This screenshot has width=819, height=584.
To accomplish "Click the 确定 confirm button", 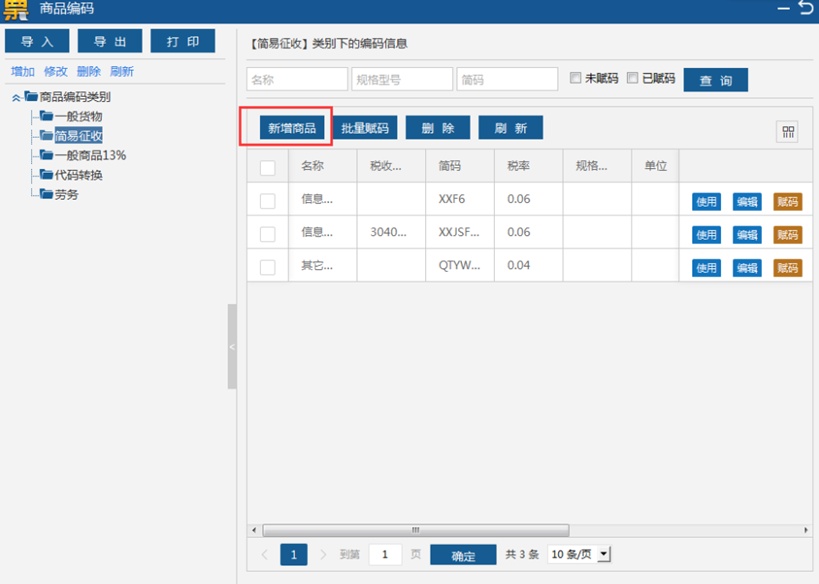I will [x=463, y=556].
